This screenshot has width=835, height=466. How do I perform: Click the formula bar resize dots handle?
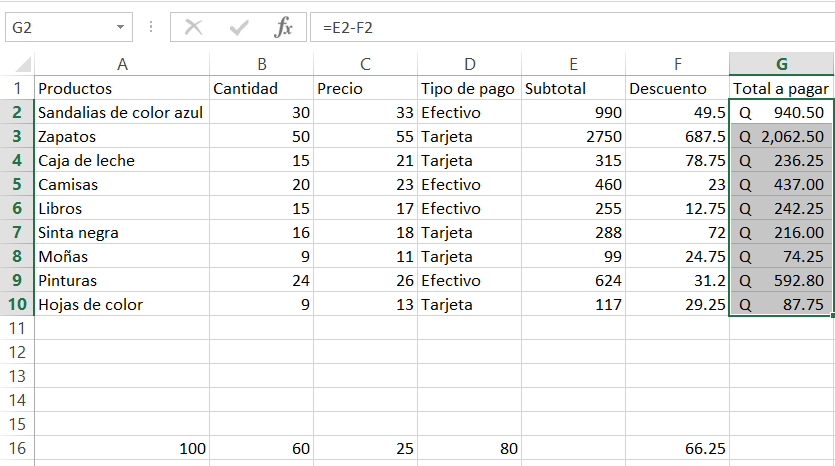click(151, 27)
